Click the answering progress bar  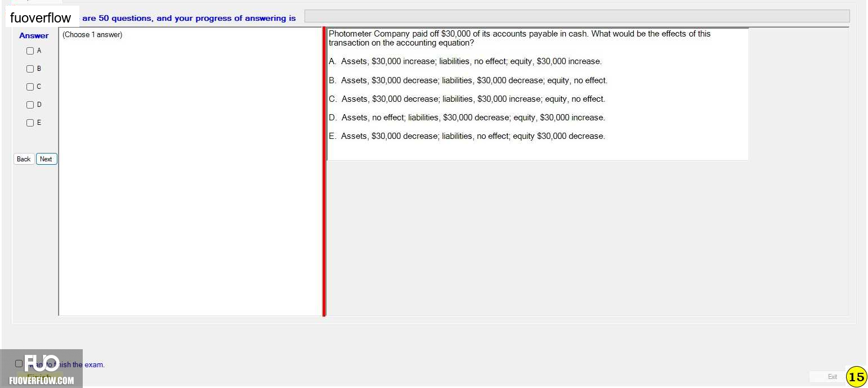(x=577, y=16)
